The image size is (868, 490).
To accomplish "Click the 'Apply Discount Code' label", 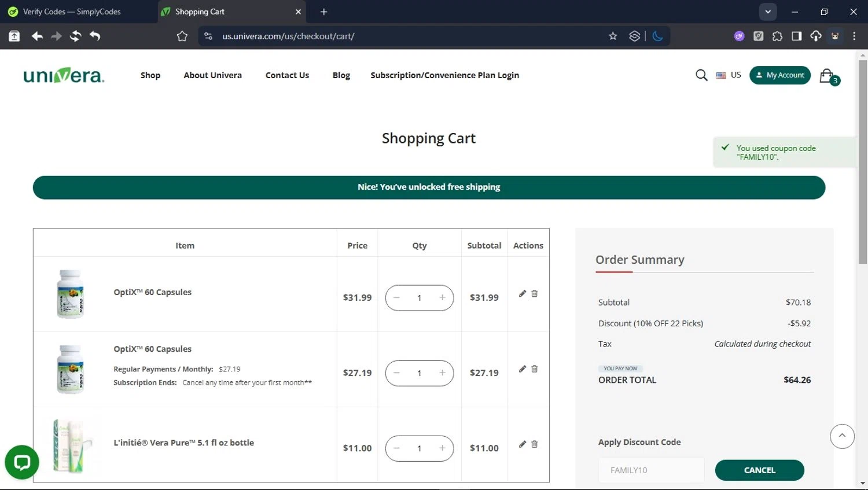I will (x=639, y=442).
